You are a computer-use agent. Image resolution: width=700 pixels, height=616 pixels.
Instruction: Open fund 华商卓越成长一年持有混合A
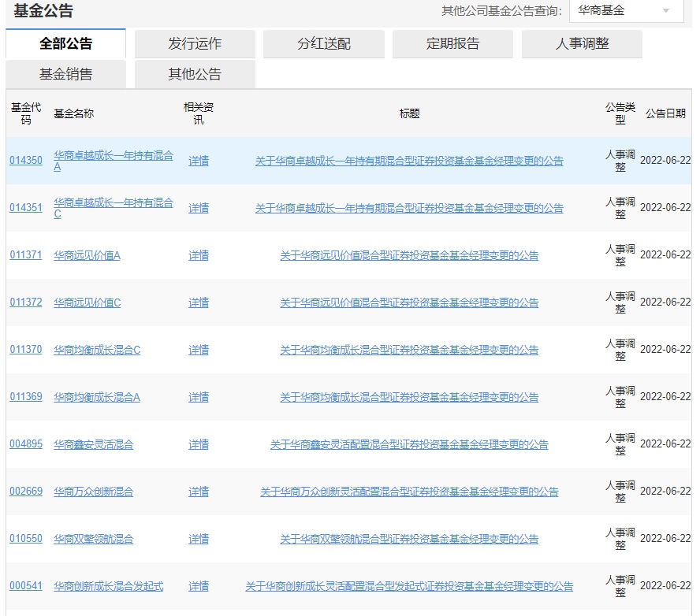click(114, 161)
